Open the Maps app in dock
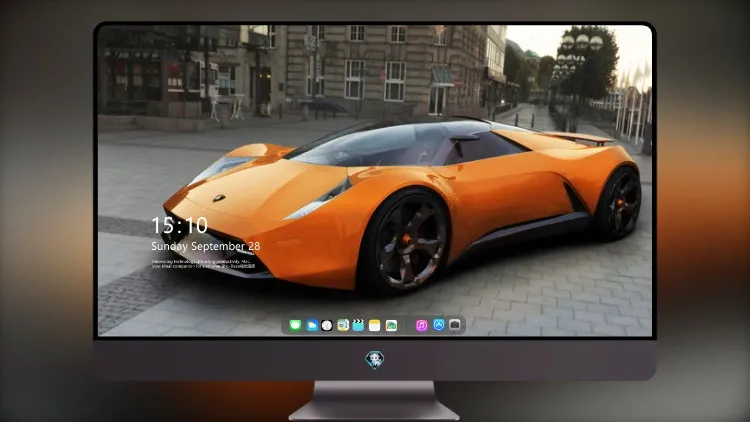The height and width of the screenshot is (422, 750). tap(343, 325)
